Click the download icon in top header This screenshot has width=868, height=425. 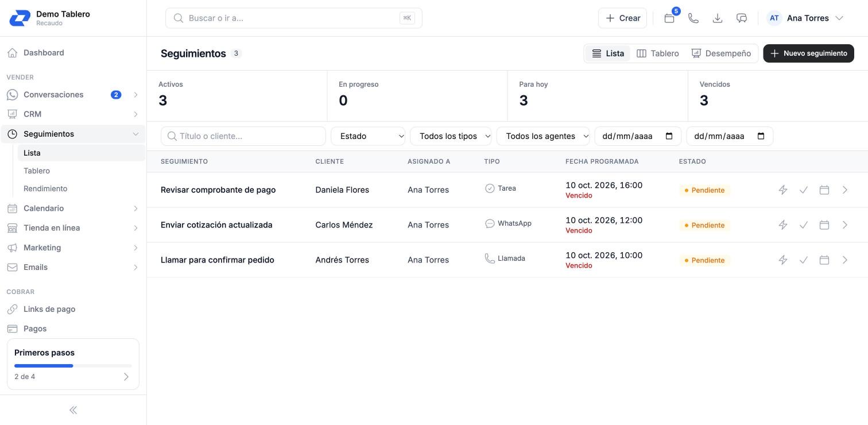pos(718,18)
